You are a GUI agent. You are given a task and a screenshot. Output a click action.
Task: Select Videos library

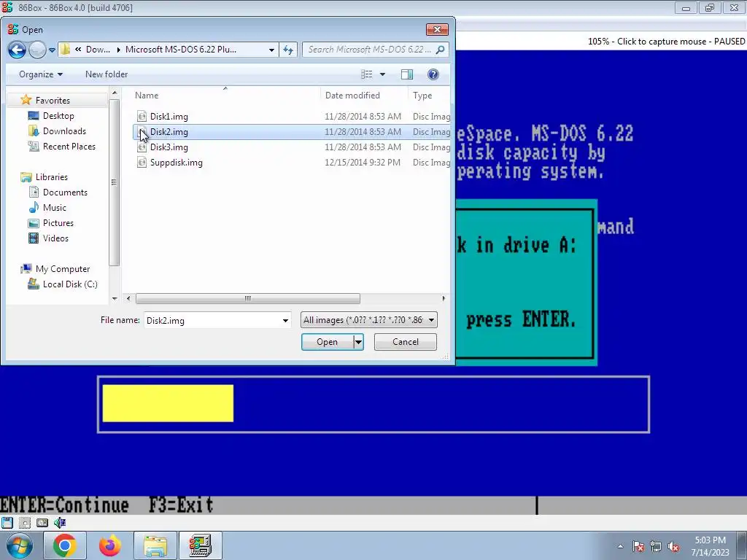point(55,238)
